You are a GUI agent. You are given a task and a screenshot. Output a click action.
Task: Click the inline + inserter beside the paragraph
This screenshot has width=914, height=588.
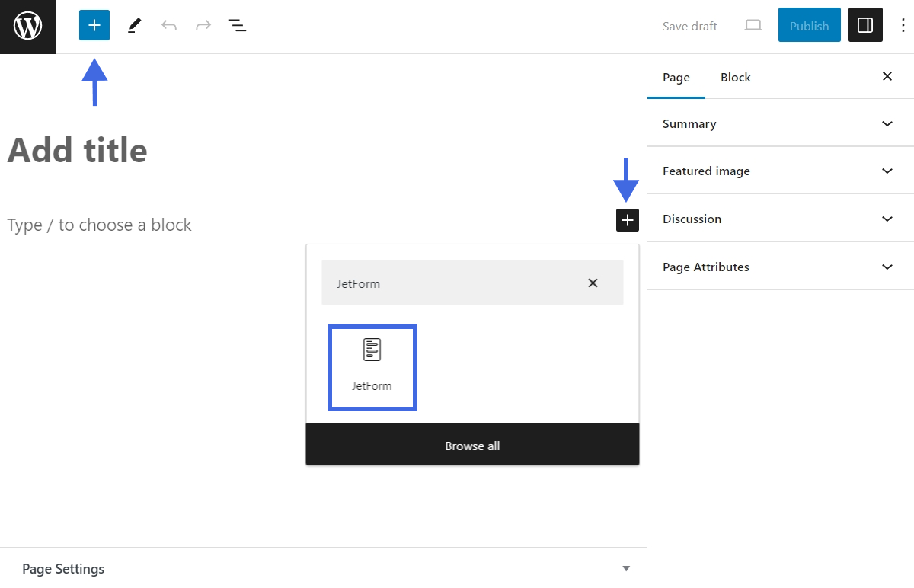click(x=627, y=220)
